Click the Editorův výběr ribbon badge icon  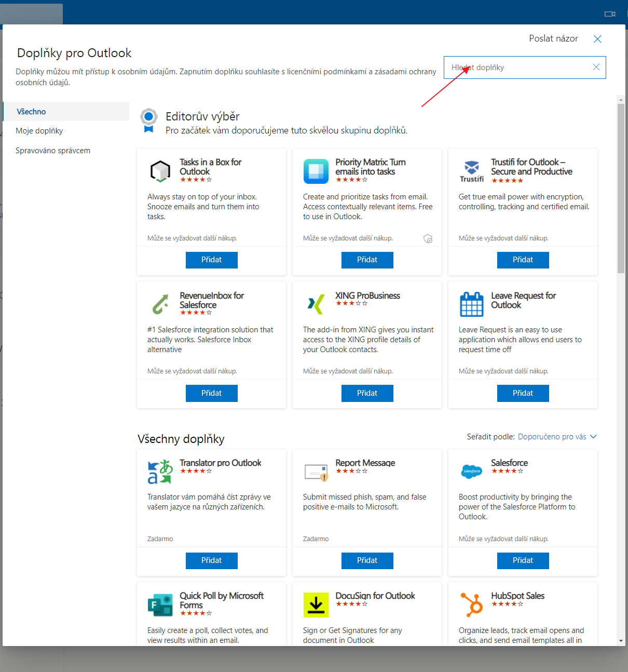click(149, 120)
